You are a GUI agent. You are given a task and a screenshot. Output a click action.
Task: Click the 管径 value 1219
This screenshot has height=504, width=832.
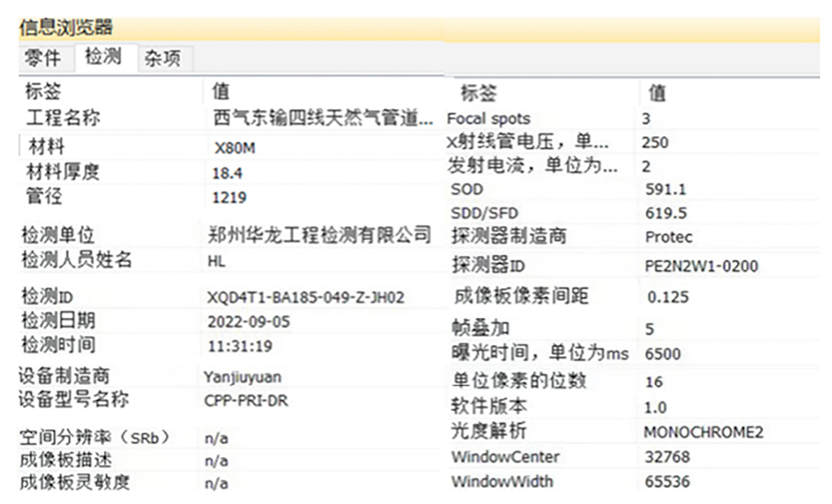(x=229, y=197)
